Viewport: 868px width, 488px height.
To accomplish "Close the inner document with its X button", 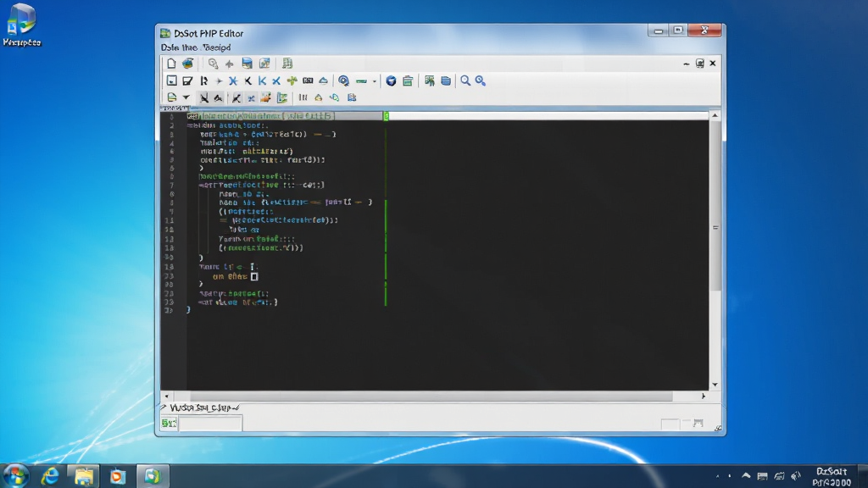I will pos(713,64).
